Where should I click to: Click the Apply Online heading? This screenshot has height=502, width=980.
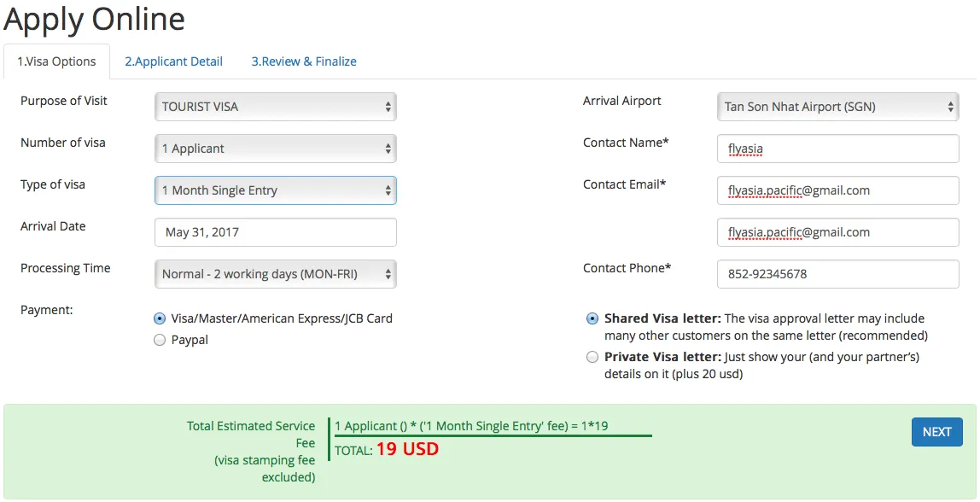tap(94, 19)
